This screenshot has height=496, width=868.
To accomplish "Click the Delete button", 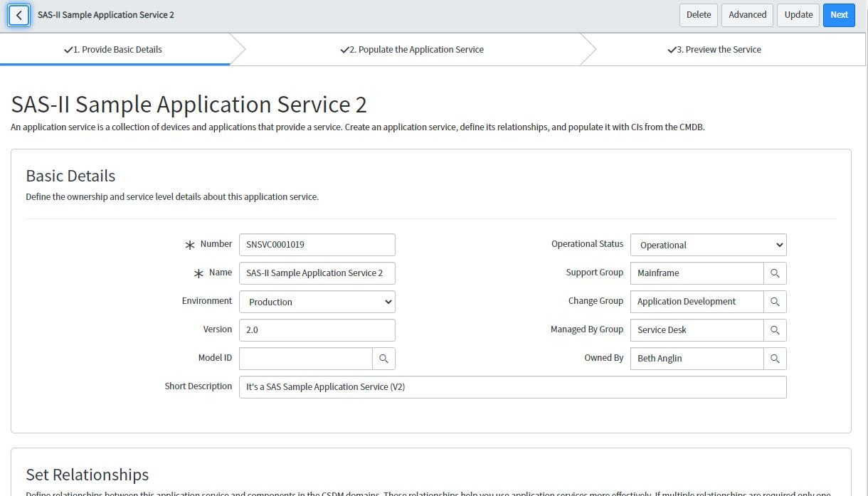I will (x=698, y=15).
